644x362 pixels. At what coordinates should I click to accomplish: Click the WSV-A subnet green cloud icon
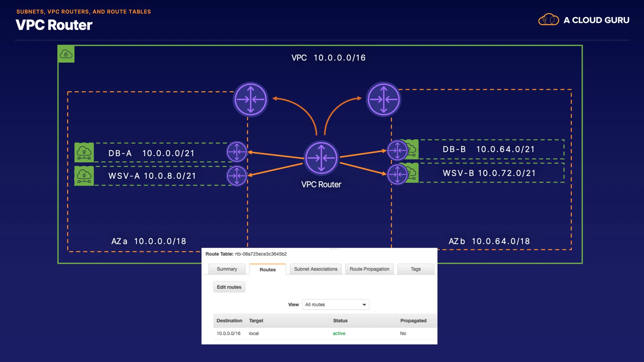click(x=84, y=176)
